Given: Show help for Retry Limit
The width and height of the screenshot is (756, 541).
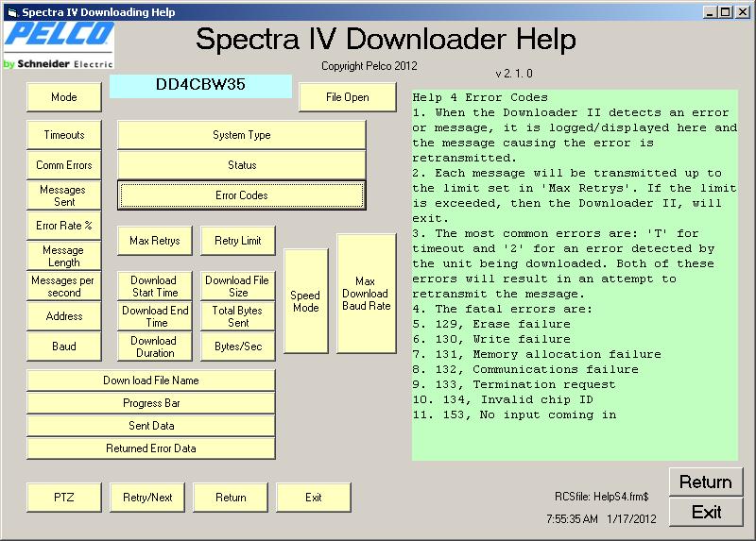Looking at the screenshot, I should pos(238,241).
